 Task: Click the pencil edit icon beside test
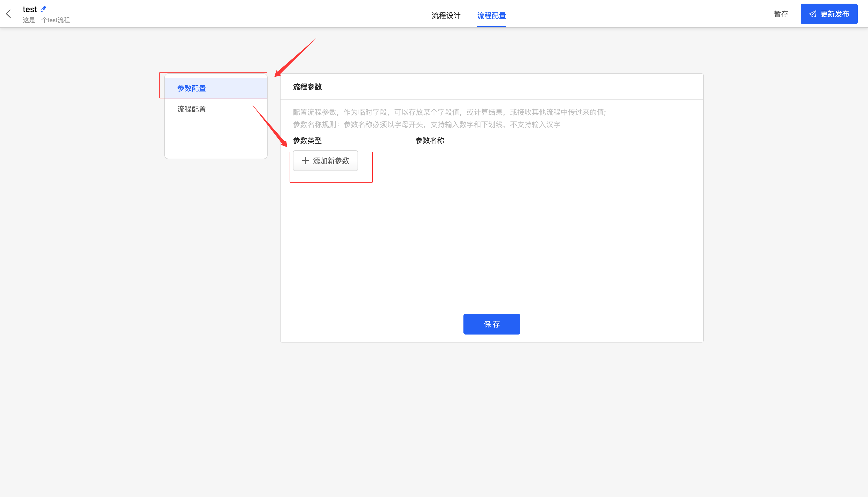[x=43, y=9]
